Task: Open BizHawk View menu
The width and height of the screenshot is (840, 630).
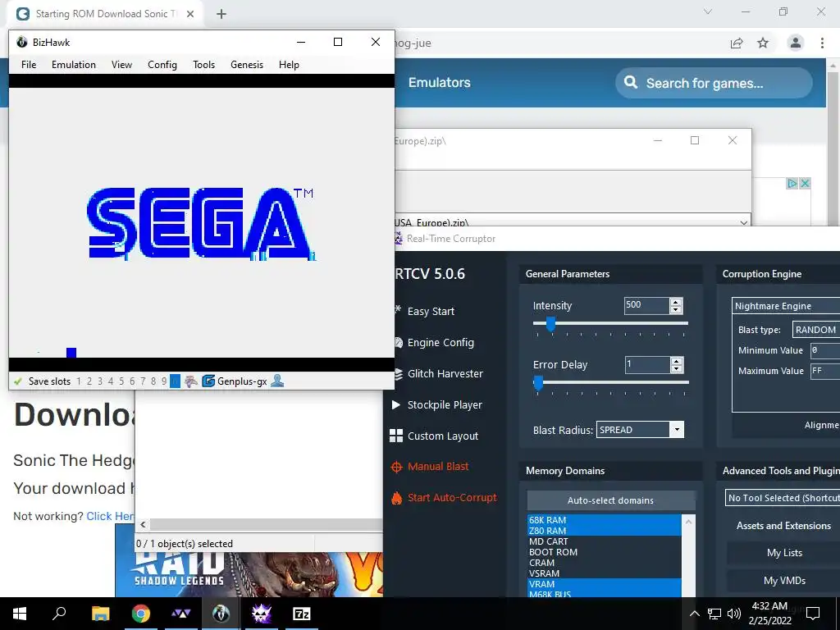Action: click(121, 65)
